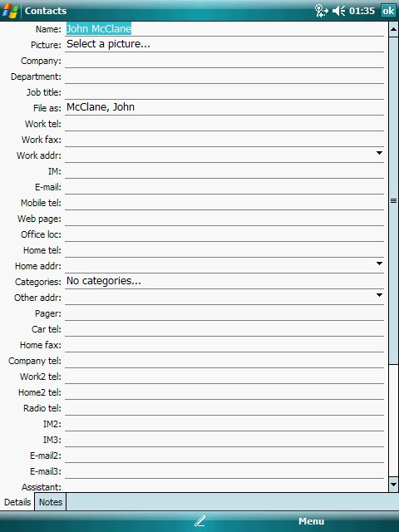Click the Work fax input field
The image size is (399, 532).
tap(224, 140)
